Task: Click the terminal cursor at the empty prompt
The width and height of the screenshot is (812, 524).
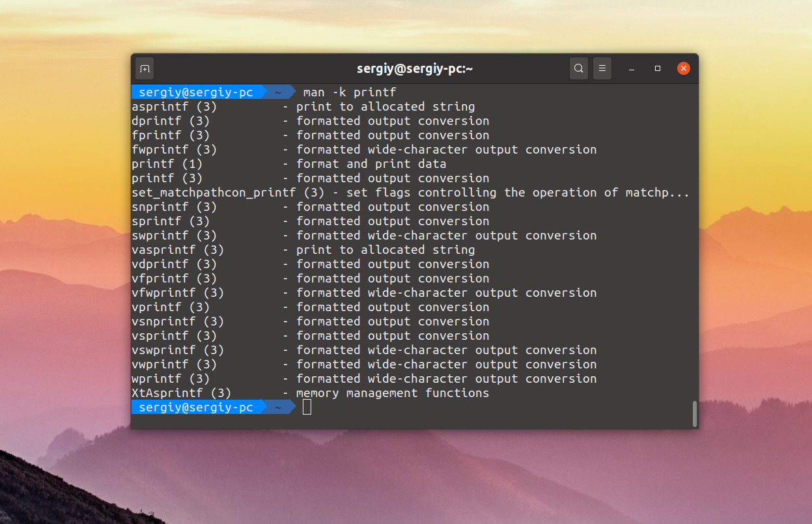Action: [307, 407]
